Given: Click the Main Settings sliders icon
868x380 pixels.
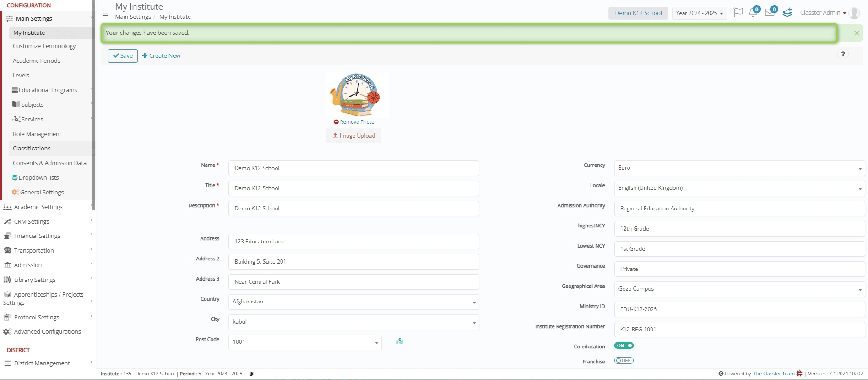Looking at the screenshot, I should point(9,18).
